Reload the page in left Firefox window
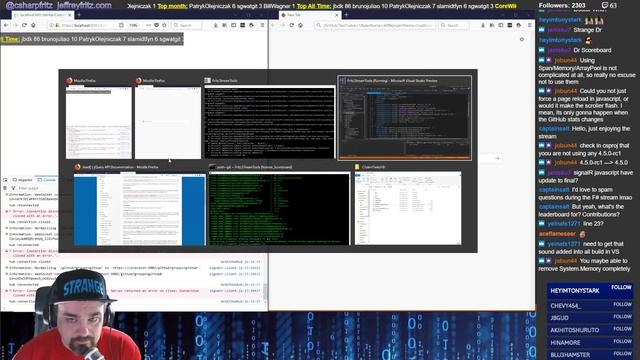 (x=24, y=25)
